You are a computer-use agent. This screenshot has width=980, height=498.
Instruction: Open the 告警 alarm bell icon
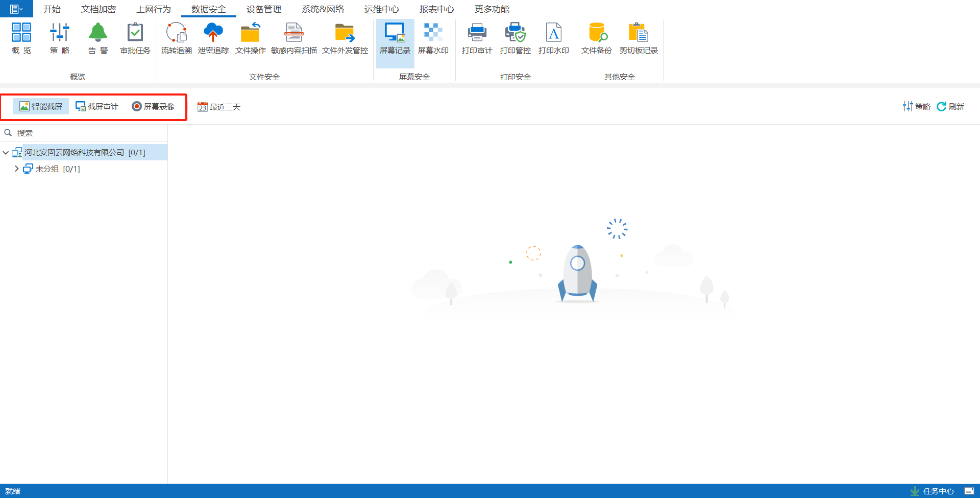(x=98, y=39)
